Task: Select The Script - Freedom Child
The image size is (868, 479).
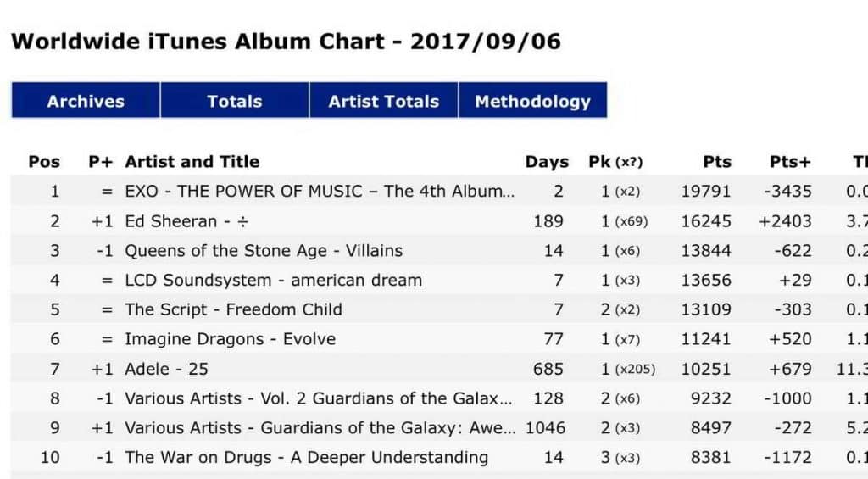Action: click(x=233, y=309)
